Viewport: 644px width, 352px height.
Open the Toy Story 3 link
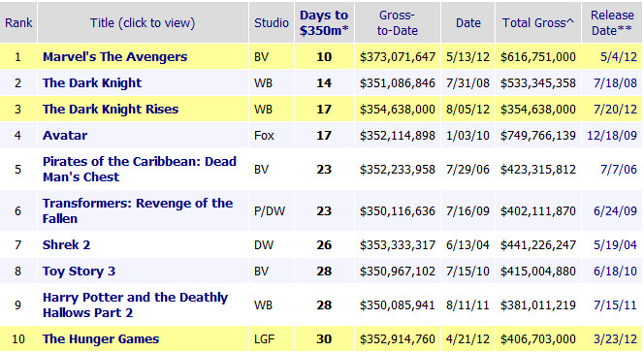pos(79,272)
